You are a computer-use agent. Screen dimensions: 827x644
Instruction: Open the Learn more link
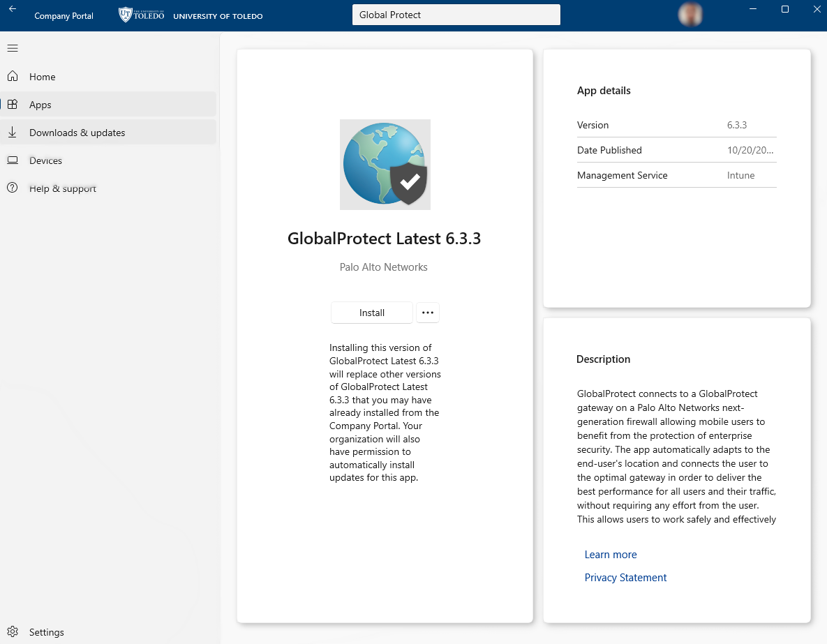click(x=610, y=554)
